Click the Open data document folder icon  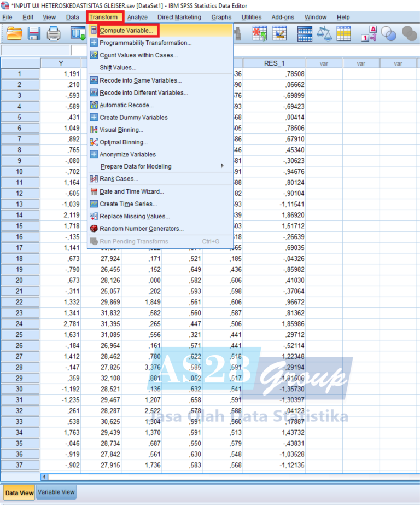(15, 34)
